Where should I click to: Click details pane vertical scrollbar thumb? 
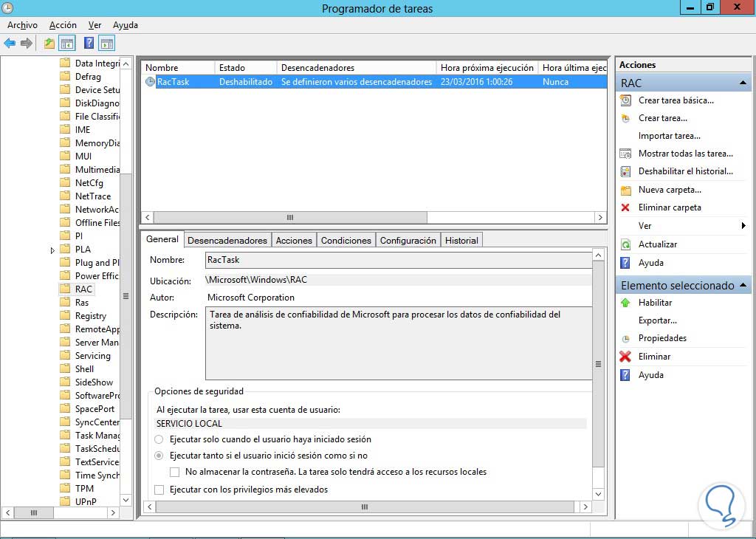tap(598, 364)
